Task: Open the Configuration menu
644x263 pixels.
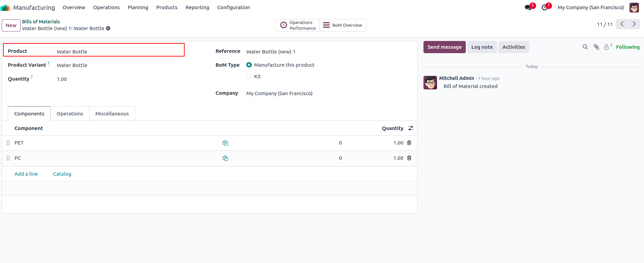Action: [233, 7]
